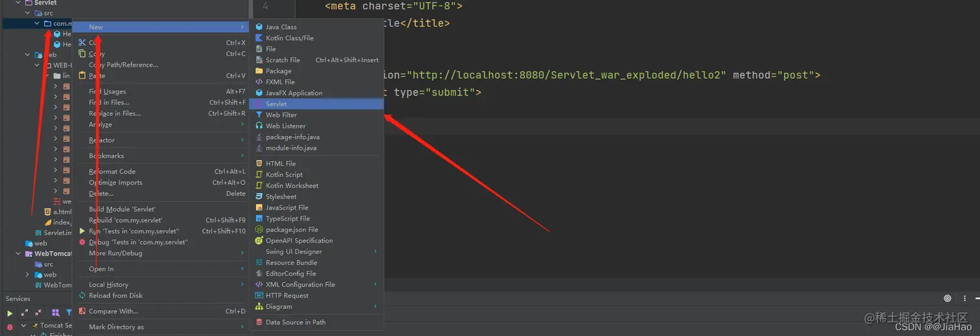Click the Web Filter funnel icon

[259, 115]
